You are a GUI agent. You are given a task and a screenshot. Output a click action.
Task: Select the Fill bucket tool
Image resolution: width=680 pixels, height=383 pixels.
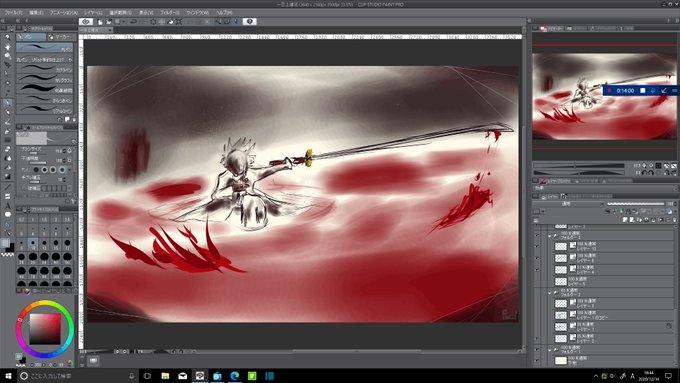[7, 167]
